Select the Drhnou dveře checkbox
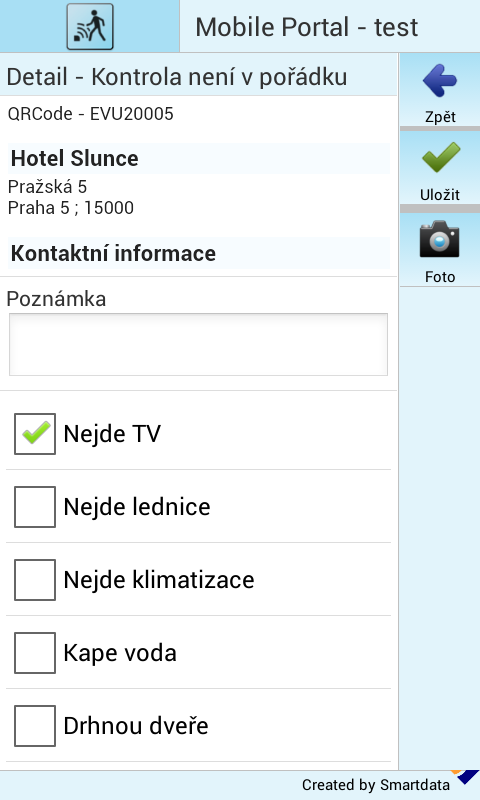This screenshot has width=480, height=800. pyautogui.click(x=35, y=726)
